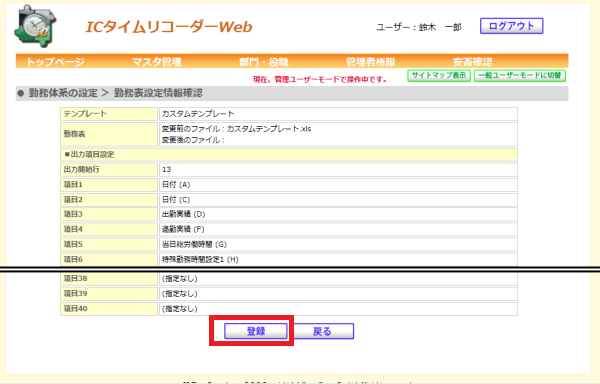Select the (指定なし) value for 項目38

coord(338,279)
